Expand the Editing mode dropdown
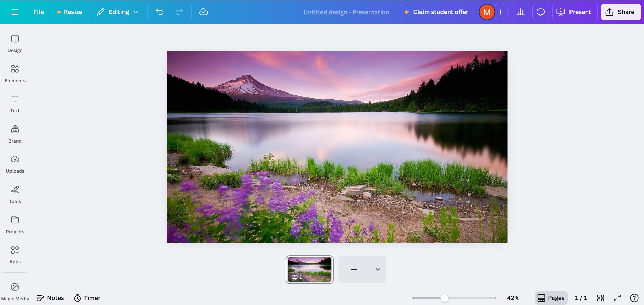Viewport: 644px width, 305px height. point(117,12)
